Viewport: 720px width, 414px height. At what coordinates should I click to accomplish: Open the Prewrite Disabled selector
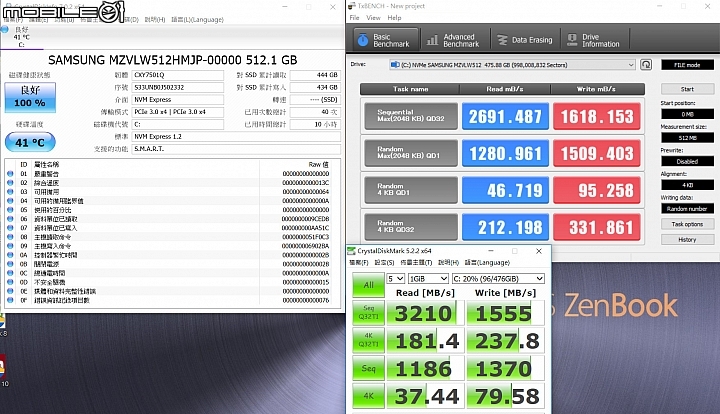point(687,162)
